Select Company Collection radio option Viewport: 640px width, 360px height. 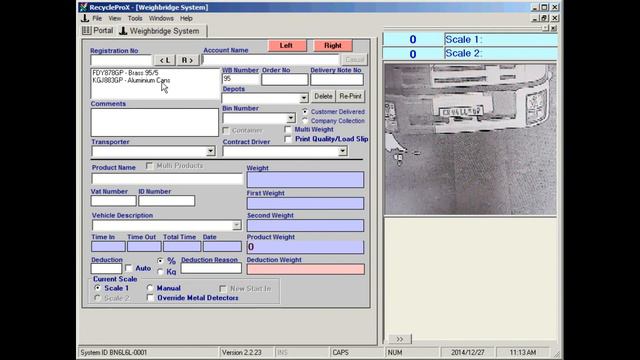pyautogui.click(x=305, y=121)
